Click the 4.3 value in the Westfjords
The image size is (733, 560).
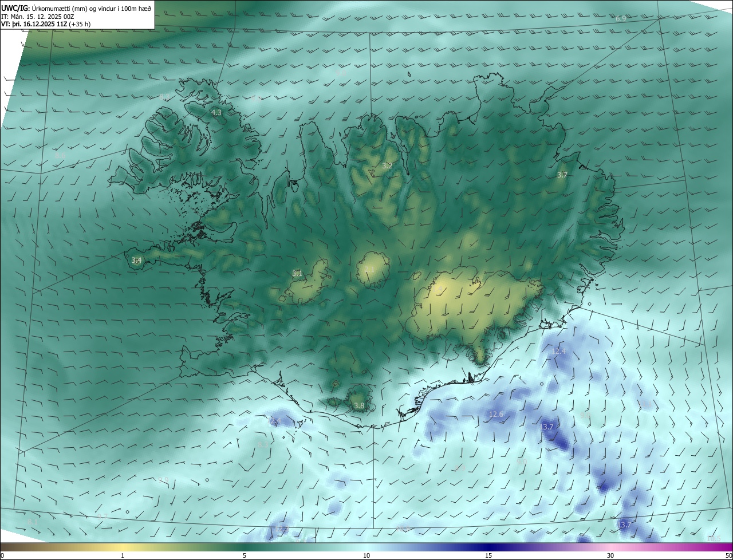[216, 113]
